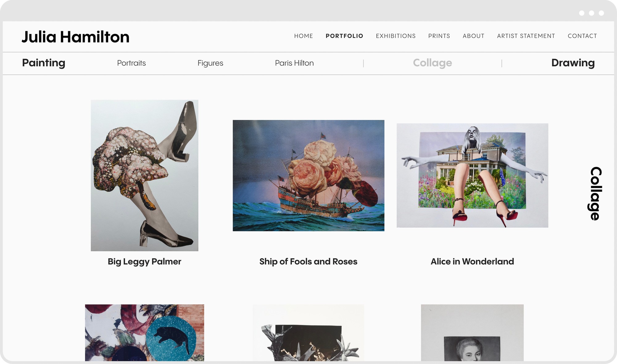617x364 pixels.
Task: Open the CONTACT page
Action: tap(582, 36)
